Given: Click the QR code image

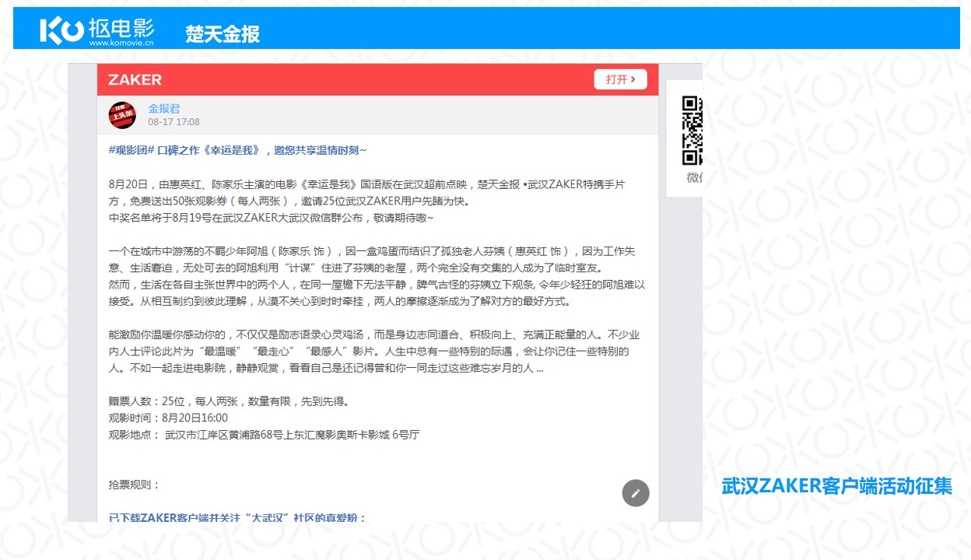Looking at the screenshot, I should (x=692, y=130).
